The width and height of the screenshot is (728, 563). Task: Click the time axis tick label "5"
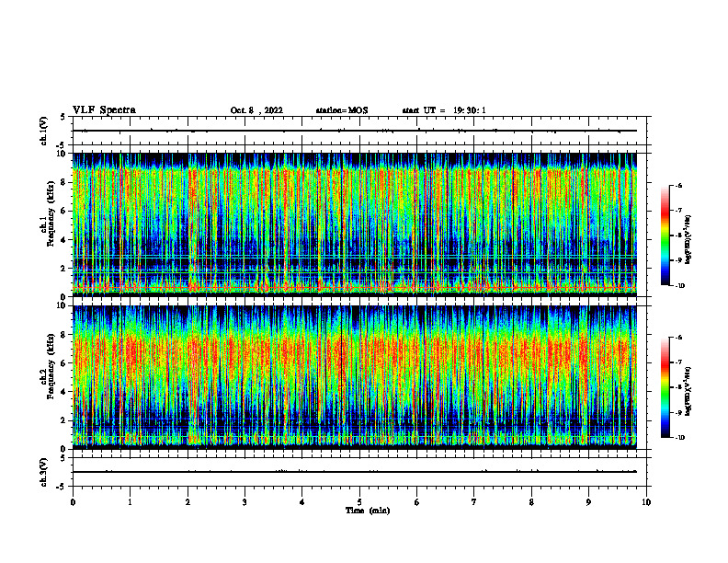coord(359,502)
